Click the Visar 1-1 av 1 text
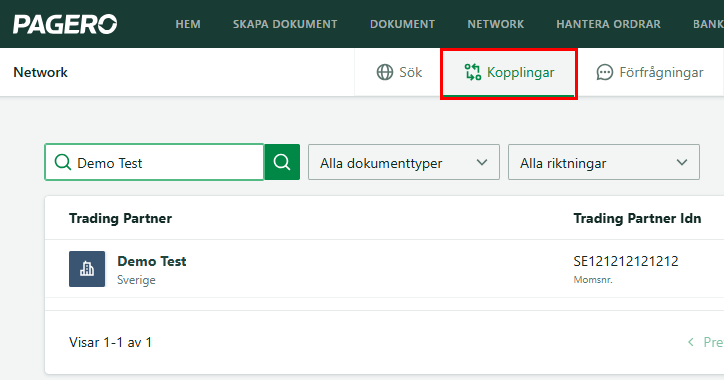Screen dimensions: 724x380 110,342
